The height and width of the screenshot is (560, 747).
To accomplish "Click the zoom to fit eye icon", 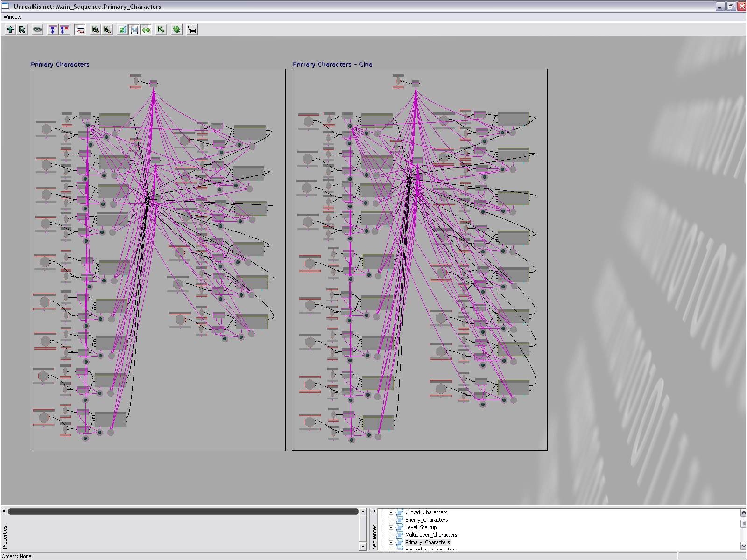I will coord(37,29).
